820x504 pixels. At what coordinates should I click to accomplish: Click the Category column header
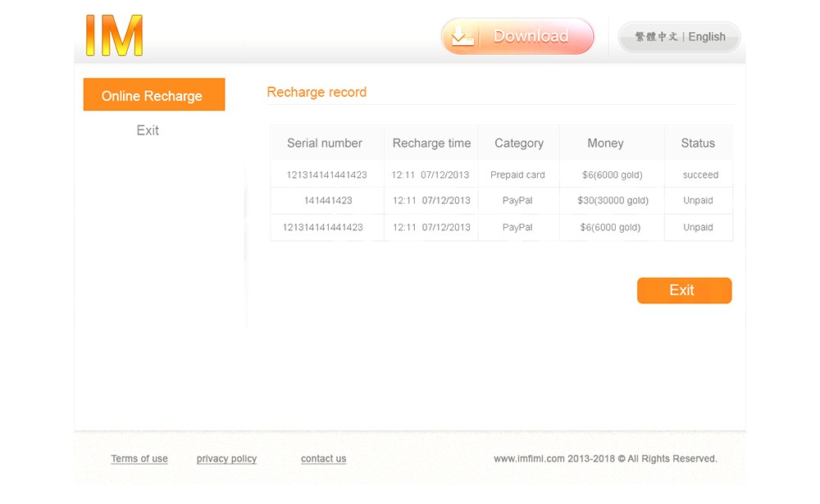tap(519, 143)
